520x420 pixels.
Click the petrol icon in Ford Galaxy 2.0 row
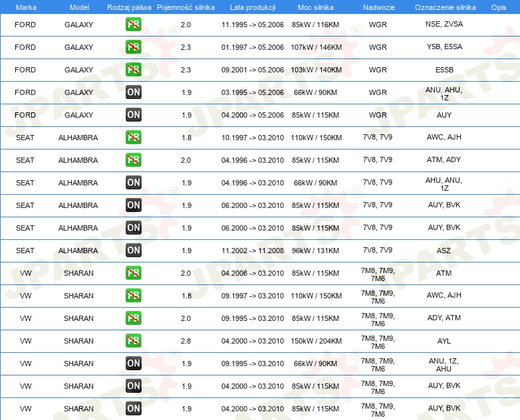coord(133,25)
